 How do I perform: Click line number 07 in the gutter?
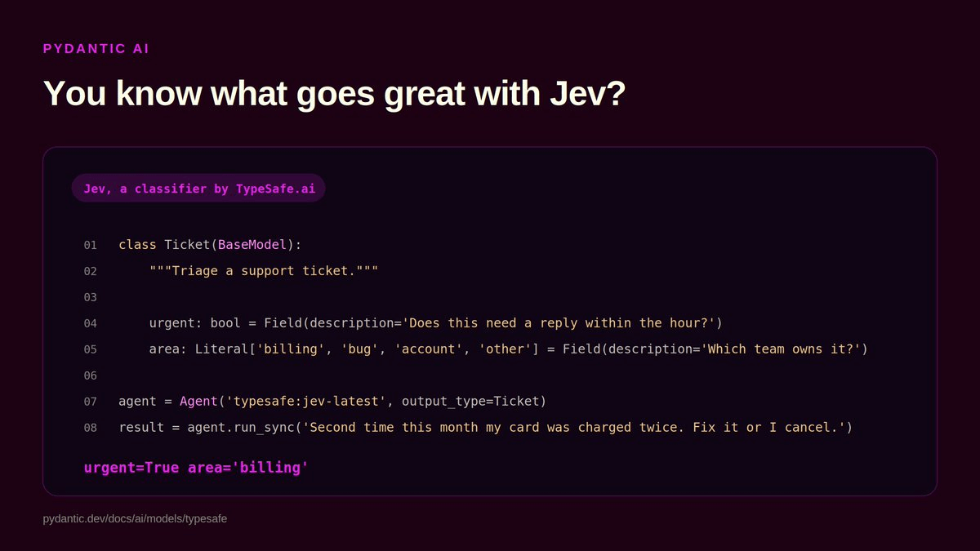point(90,402)
